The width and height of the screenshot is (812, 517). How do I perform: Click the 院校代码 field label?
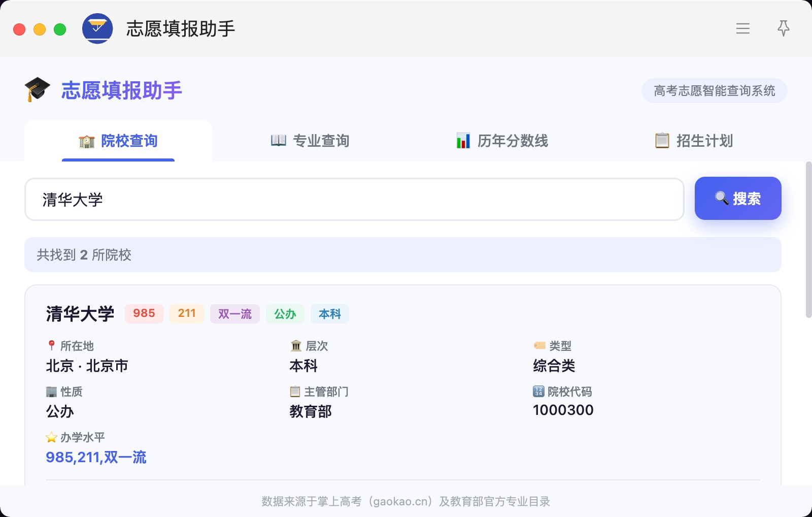(570, 392)
